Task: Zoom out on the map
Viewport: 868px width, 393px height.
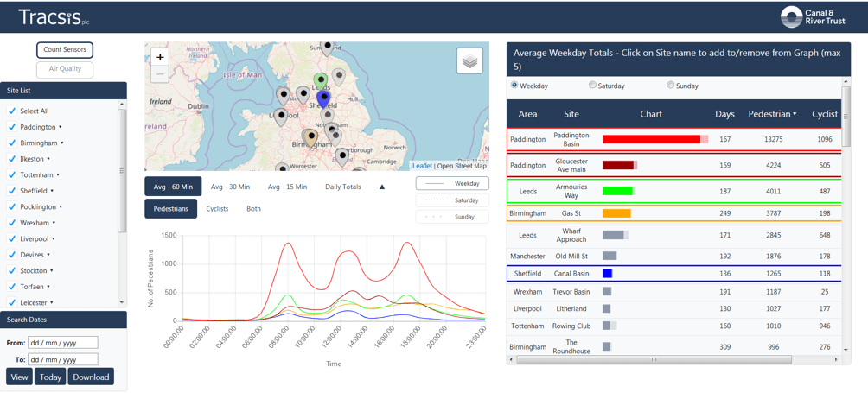Action: 160,75
